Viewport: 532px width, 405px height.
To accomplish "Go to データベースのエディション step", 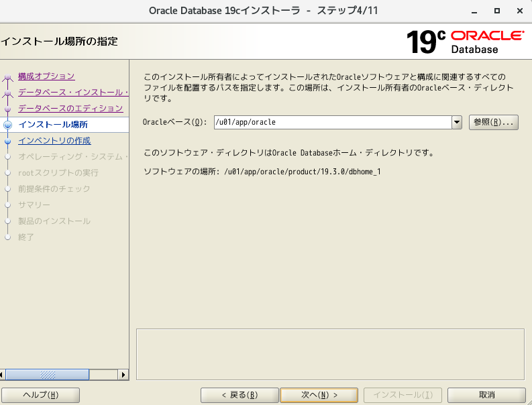I will click(x=70, y=108).
